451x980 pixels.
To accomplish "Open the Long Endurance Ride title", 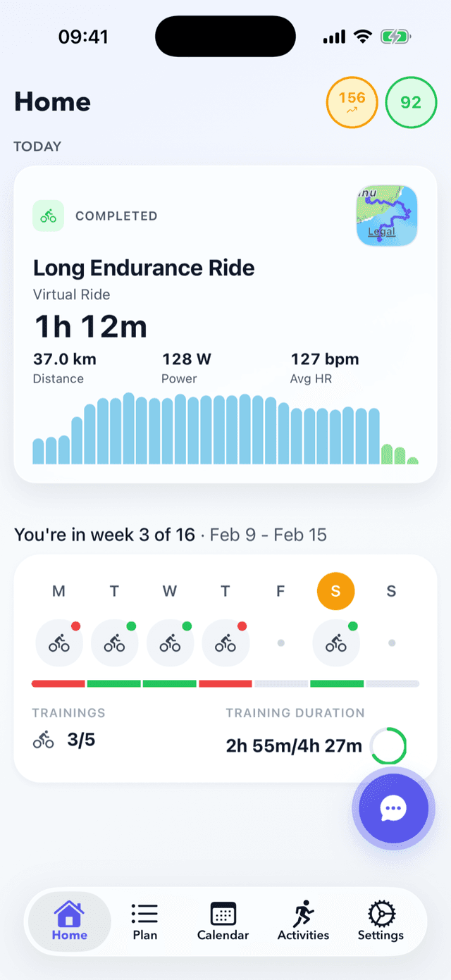I will click(144, 268).
